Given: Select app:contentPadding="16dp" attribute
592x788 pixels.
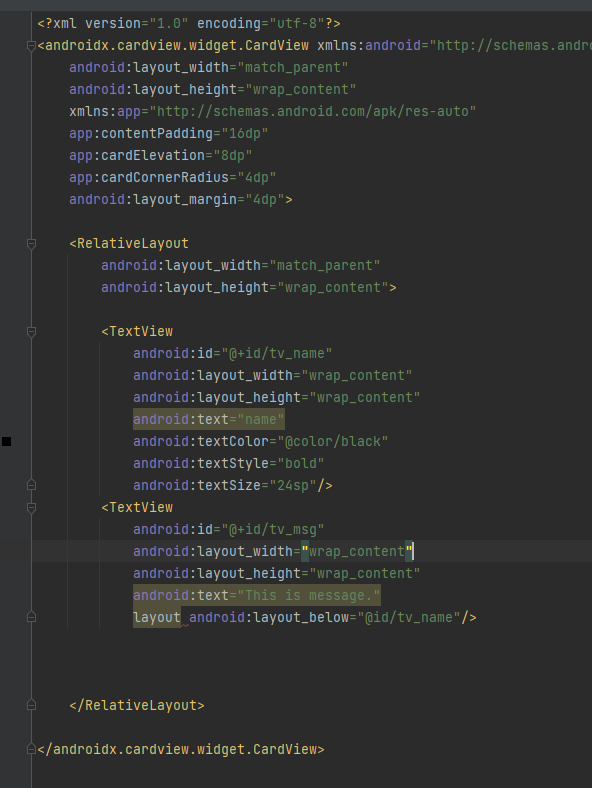Looking at the screenshot, I should [168, 134].
